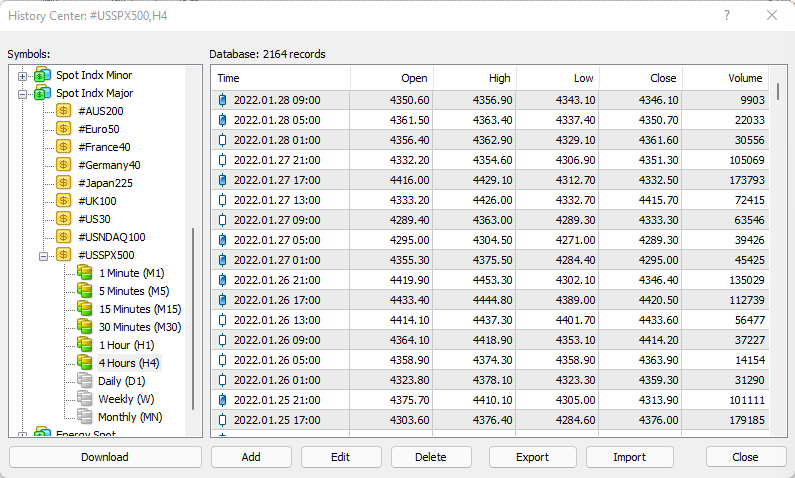Click the Edit button
This screenshot has width=795, height=478.
pos(341,457)
